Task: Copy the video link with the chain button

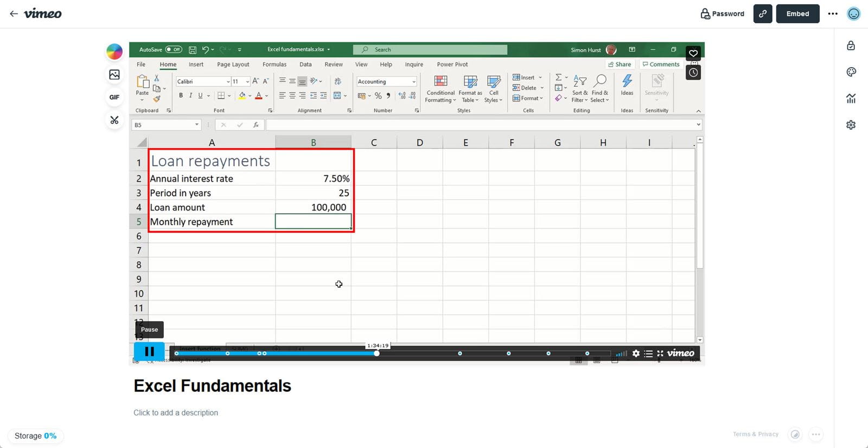Action: [762, 14]
